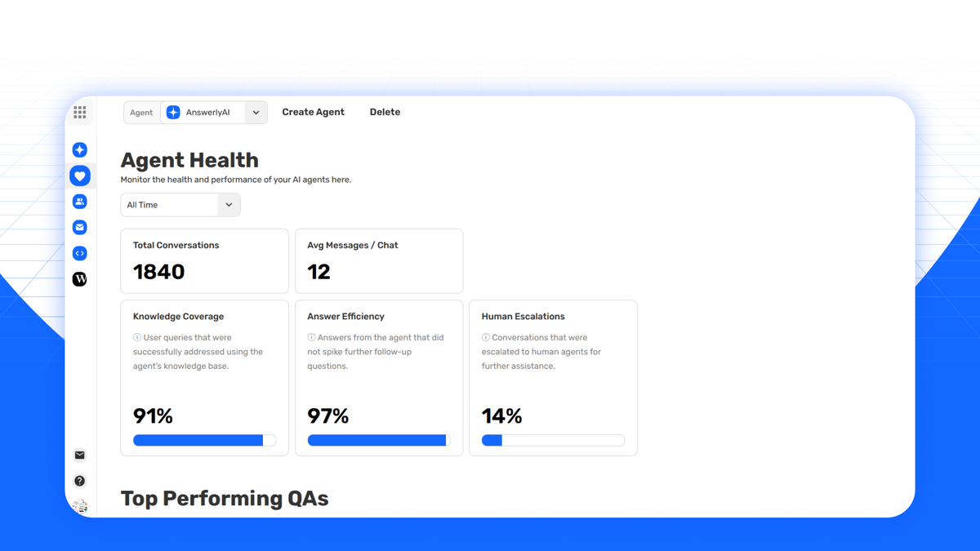
Task: Click the sparkle create icon in the sidebar
Action: point(79,149)
